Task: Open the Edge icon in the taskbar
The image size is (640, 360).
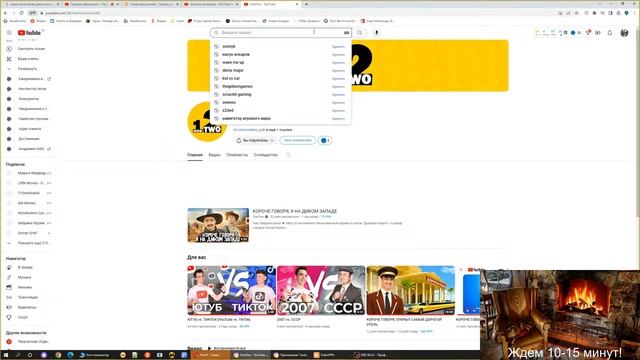Action: tap(70, 355)
